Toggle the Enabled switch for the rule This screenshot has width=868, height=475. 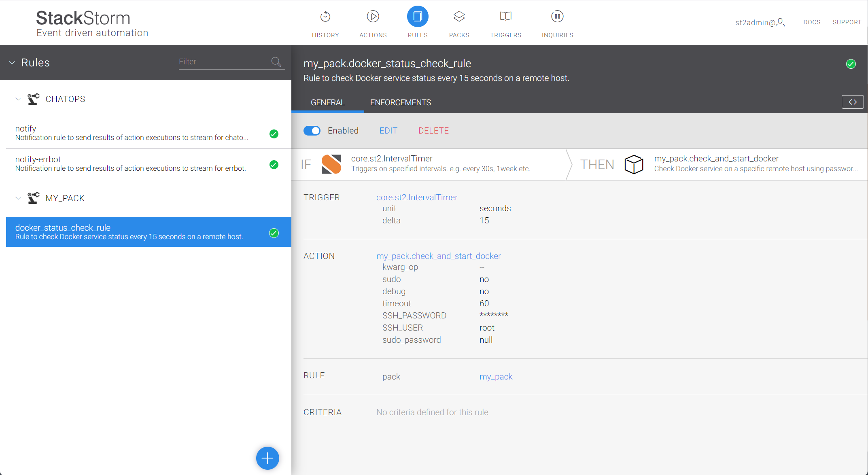(x=312, y=131)
